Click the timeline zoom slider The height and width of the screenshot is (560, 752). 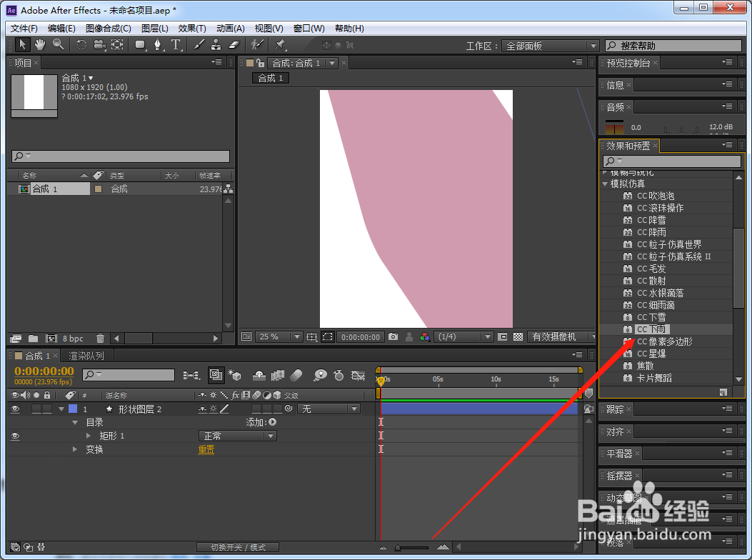tap(413, 547)
